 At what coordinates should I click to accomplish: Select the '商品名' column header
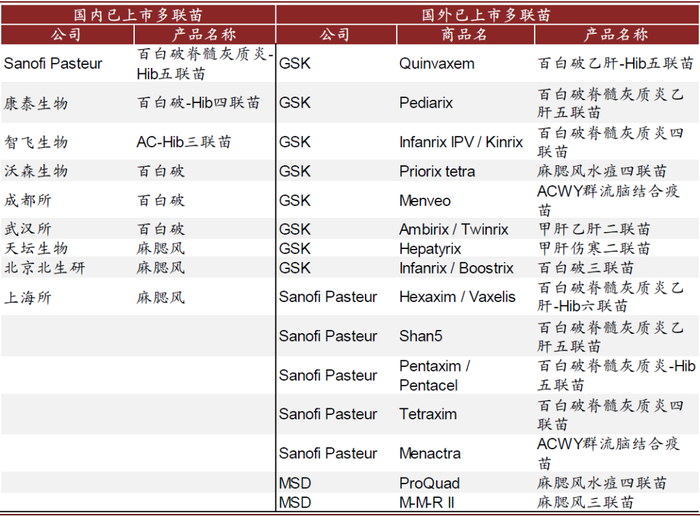[464, 34]
